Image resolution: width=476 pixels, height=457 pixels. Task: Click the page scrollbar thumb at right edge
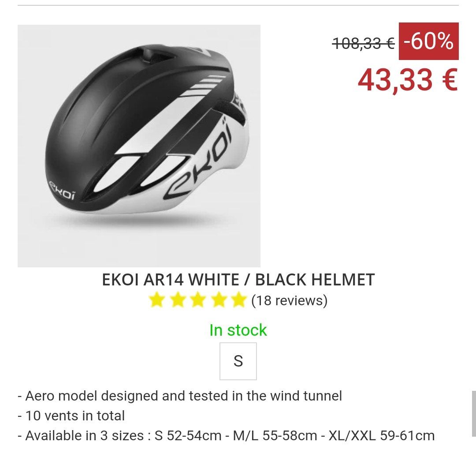473,413
